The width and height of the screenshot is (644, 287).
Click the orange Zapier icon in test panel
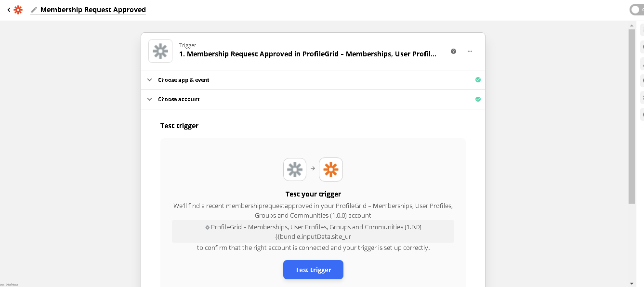(331, 170)
